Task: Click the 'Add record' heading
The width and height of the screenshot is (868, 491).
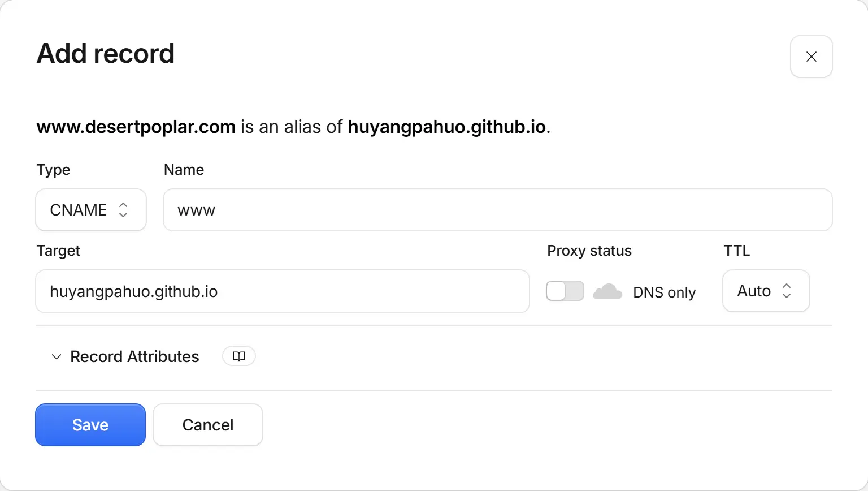Action: 106,54
